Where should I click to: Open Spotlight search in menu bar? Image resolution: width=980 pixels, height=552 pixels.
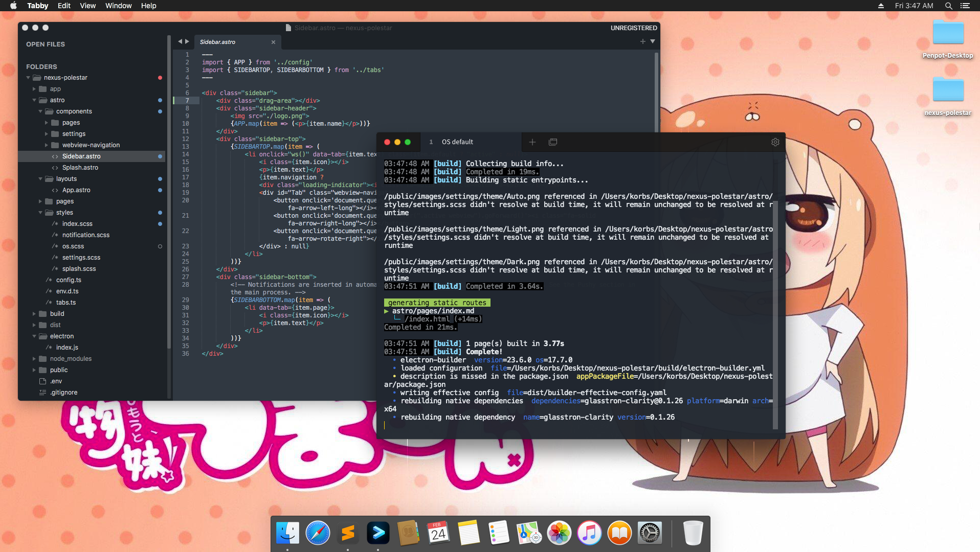tap(948, 6)
